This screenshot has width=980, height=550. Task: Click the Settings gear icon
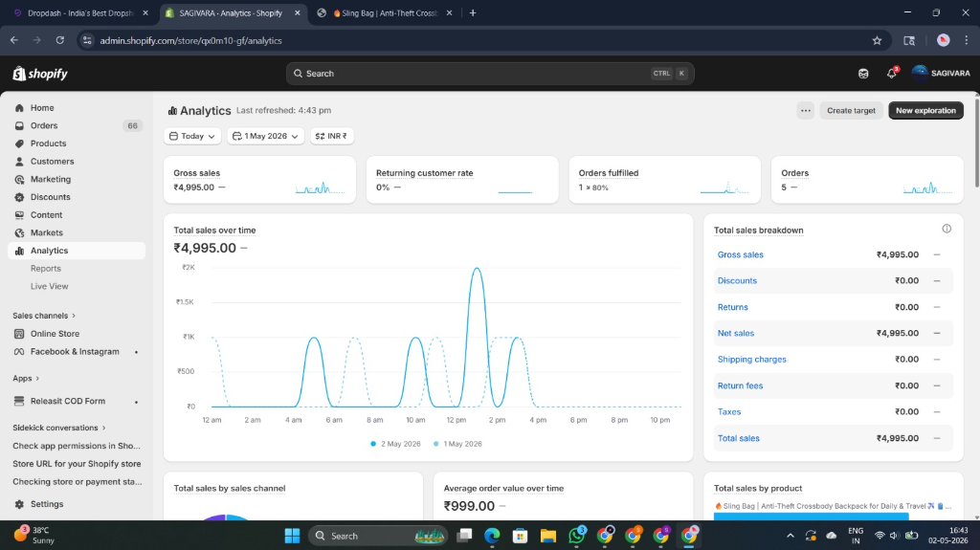click(x=19, y=504)
